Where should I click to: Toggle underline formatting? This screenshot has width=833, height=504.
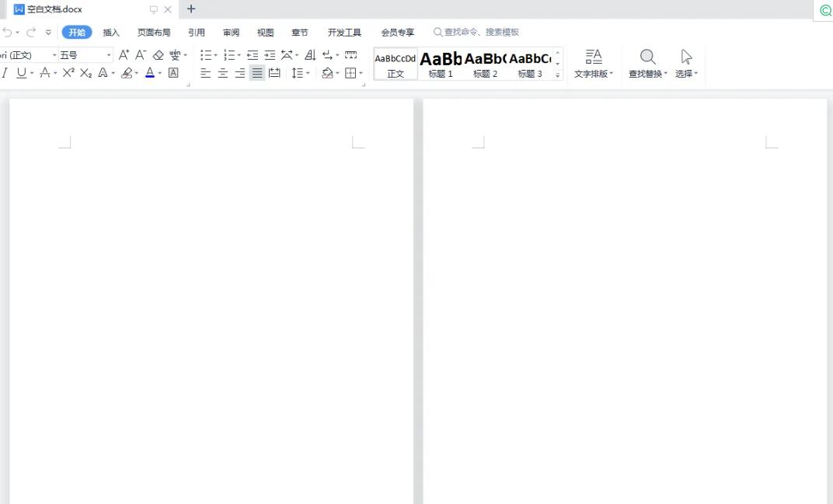[21, 73]
